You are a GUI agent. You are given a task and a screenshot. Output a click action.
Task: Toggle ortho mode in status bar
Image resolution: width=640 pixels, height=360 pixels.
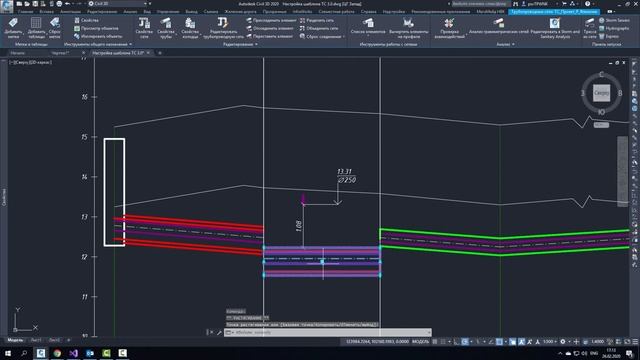click(x=456, y=342)
